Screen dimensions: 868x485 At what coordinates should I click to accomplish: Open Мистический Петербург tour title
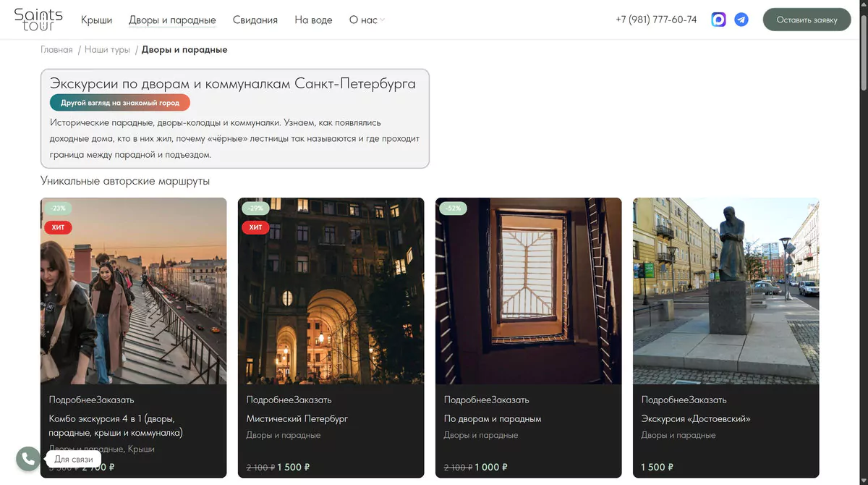pyautogui.click(x=297, y=418)
